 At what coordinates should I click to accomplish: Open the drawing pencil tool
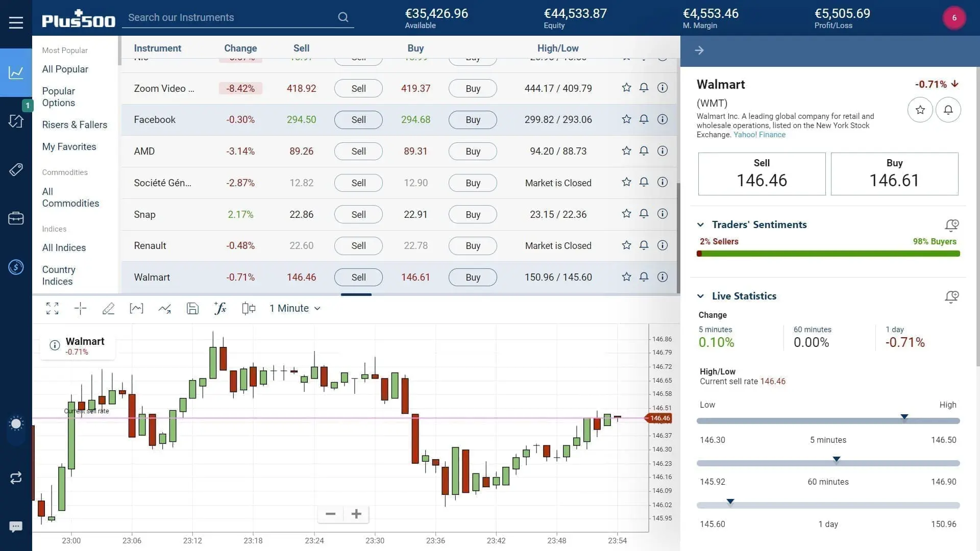(108, 308)
